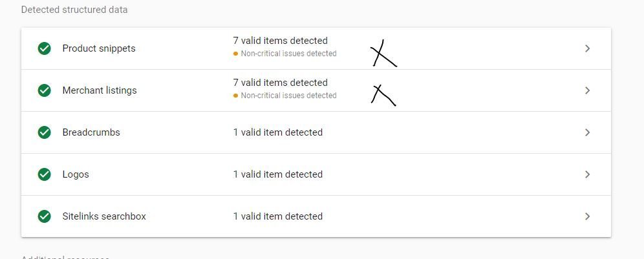Image resolution: width=644 pixels, height=259 pixels.
Task: Select the Sitelinks searchbox label
Action: (104, 216)
